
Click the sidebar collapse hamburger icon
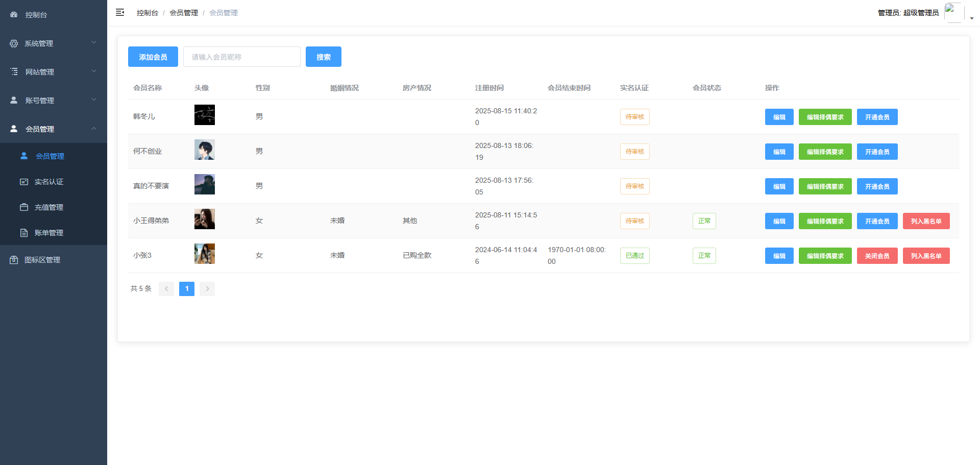click(120, 12)
